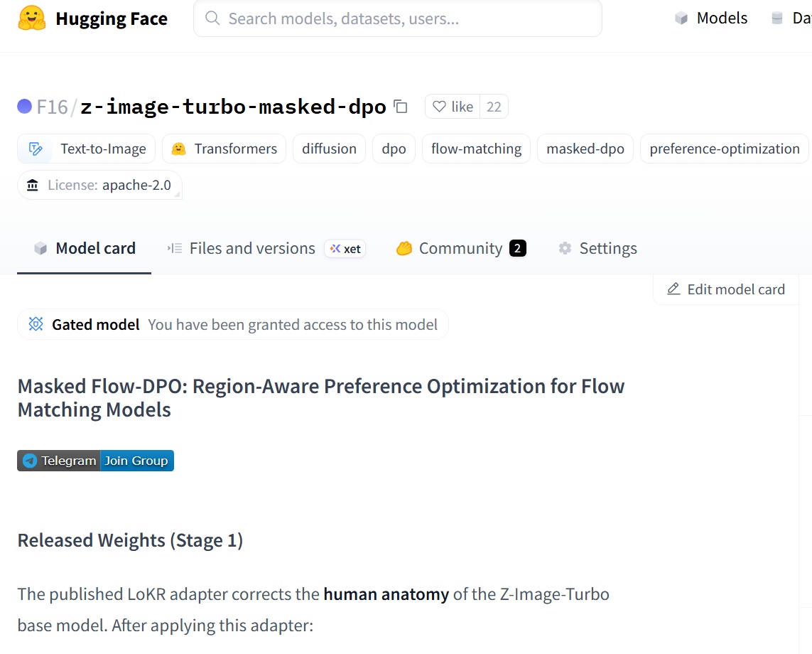Click the license bank building icon
Image resolution: width=812 pixels, height=654 pixels.
[x=33, y=185]
